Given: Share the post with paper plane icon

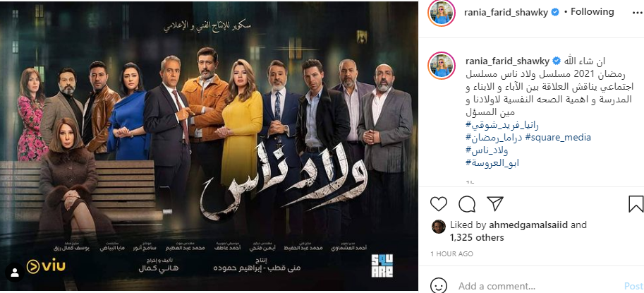Looking at the screenshot, I should 495,204.
